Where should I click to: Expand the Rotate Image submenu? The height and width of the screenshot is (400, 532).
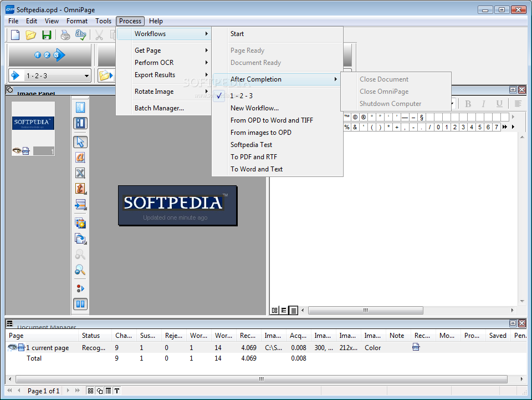[x=163, y=92]
